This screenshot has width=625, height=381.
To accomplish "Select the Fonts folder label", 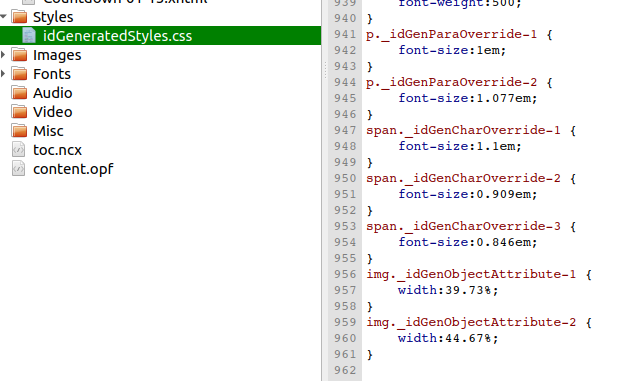I will 52,74.
